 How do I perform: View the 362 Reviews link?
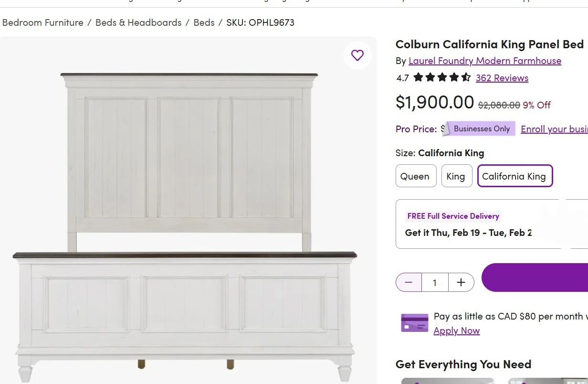pyautogui.click(x=502, y=78)
